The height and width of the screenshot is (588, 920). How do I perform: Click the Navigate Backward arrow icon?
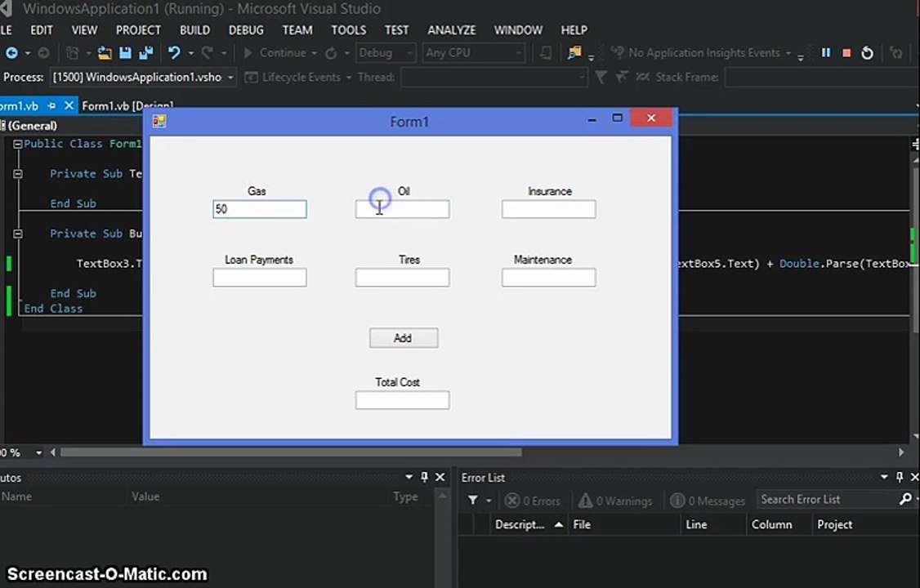11,53
